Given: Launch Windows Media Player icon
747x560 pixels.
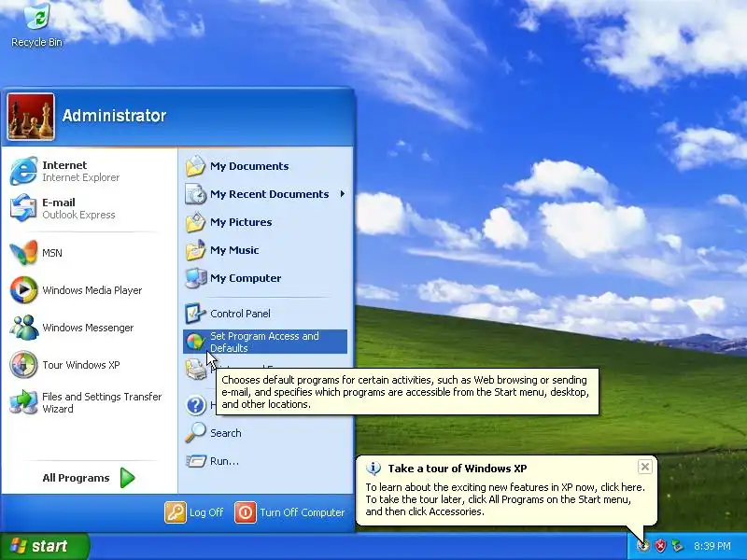Looking at the screenshot, I should 24,290.
